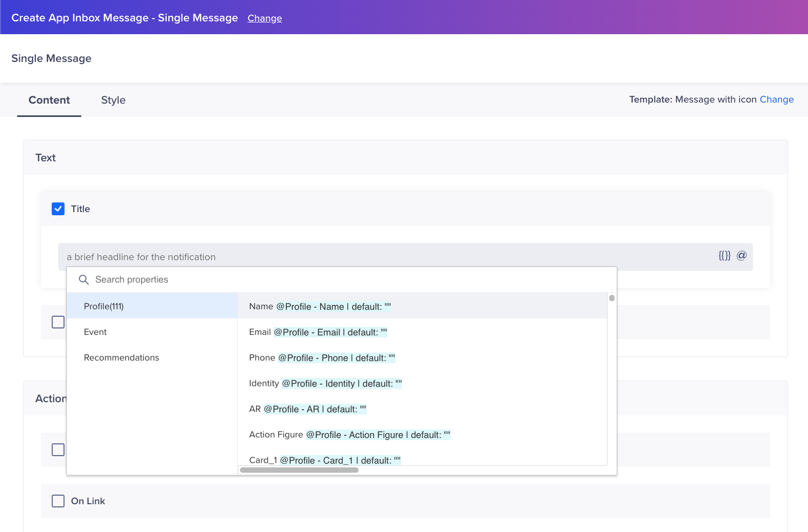Image resolution: width=808 pixels, height=532 pixels.
Task: Choose AR @Profile - AR property
Action: click(x=423, y=409)
